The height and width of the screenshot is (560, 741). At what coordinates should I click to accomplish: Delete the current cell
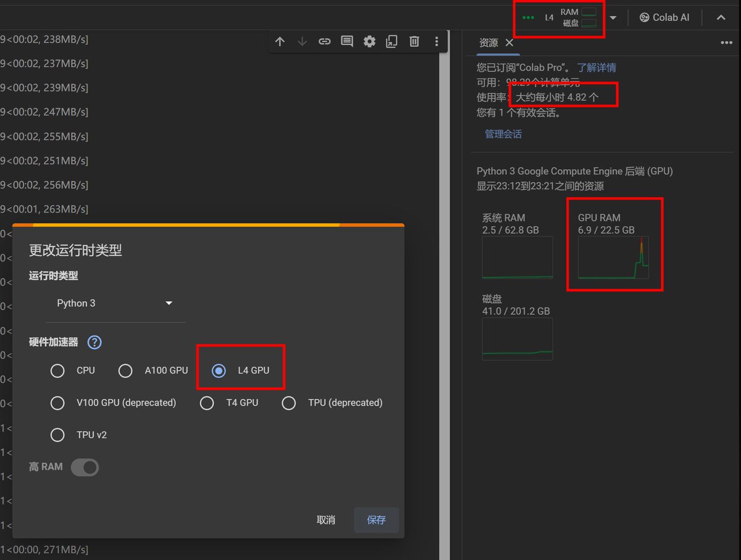pyautogui.click(x=414, y=41)
